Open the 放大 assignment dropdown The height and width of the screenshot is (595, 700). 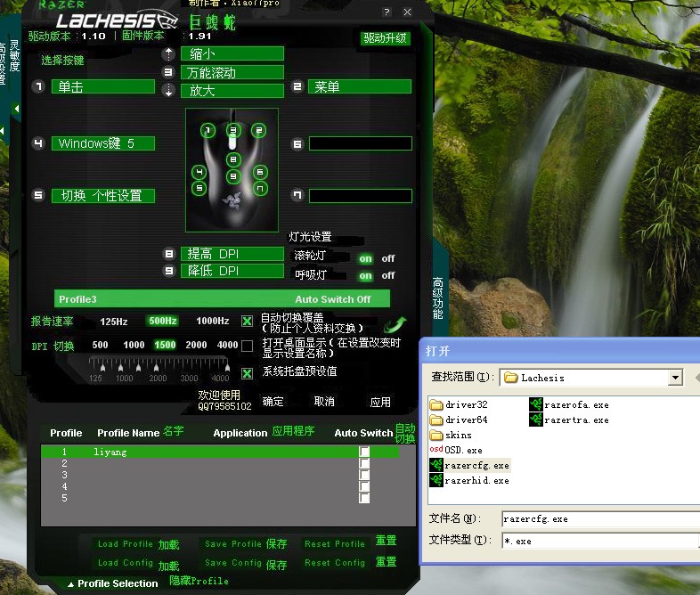pyautogui.click(x=232, y=91)
